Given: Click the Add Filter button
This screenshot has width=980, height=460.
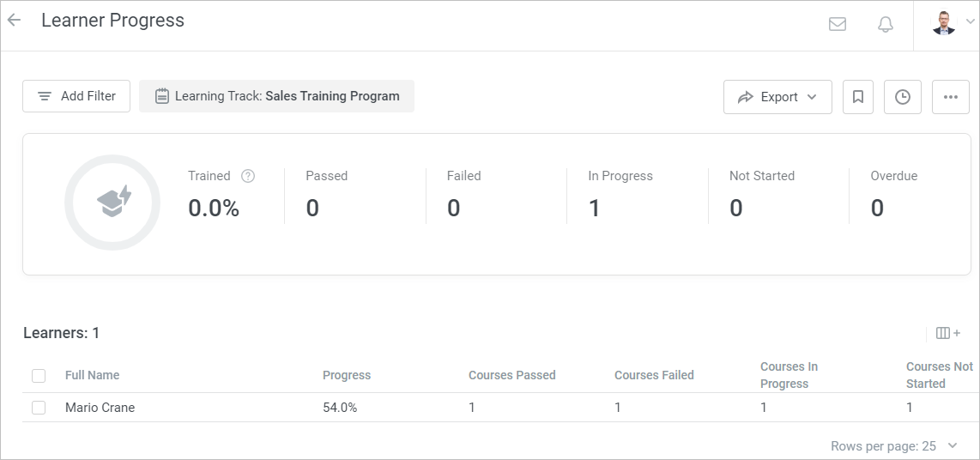Looking at the screenshot, I should [76, 96].
